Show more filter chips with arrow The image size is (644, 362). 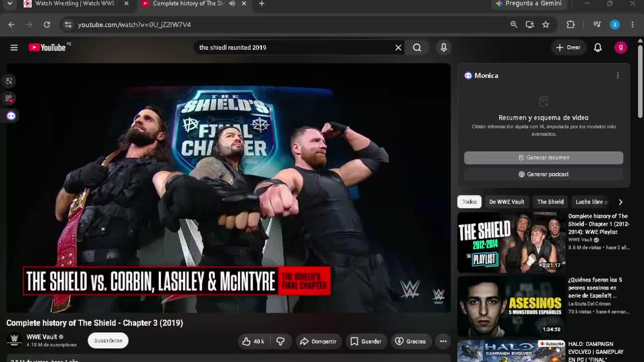620,202
